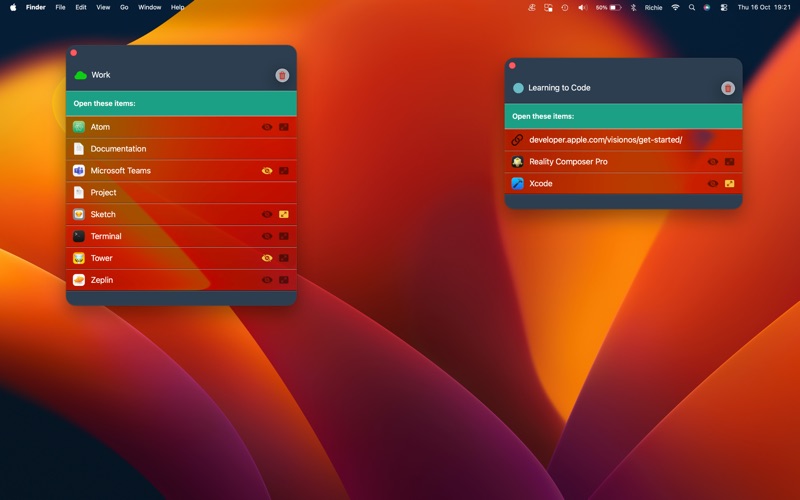800x500 pixels.
Task: Click the Atom app icon
Action: (x=79, y=127)
